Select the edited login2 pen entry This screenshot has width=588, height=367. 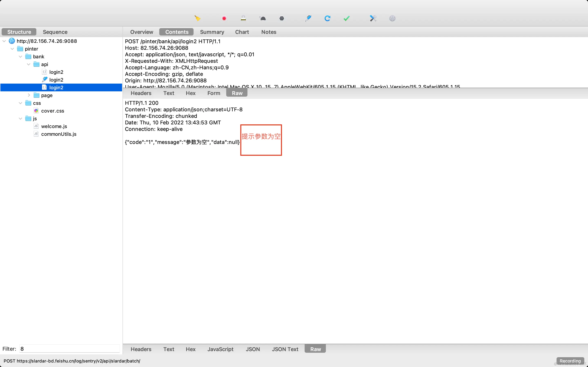pos(56,80)
